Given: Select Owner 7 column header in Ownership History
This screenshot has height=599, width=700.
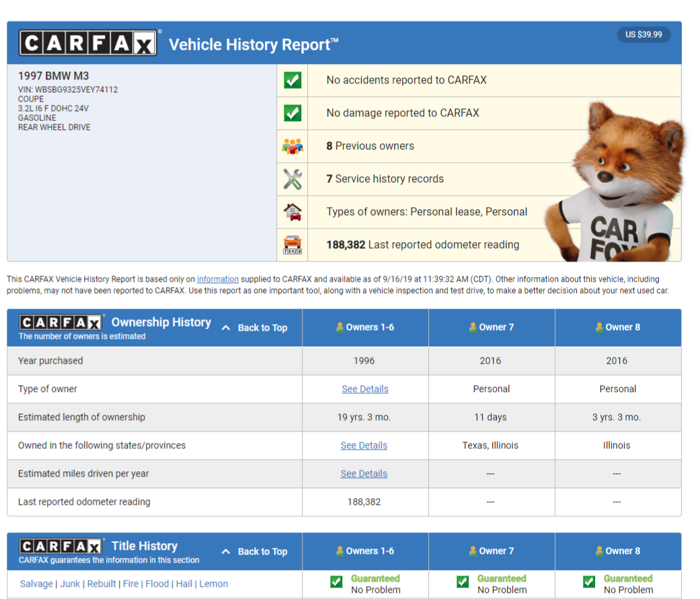Looking at the screenshot, I should (x=492, y=327).
